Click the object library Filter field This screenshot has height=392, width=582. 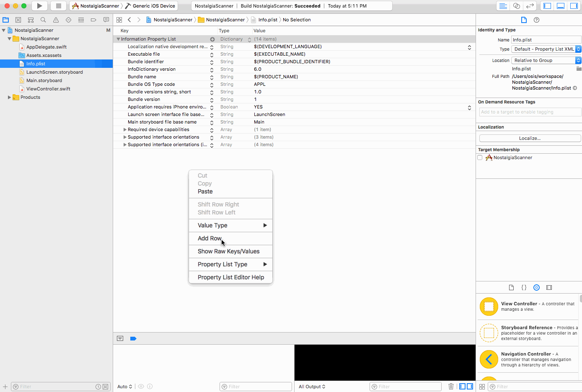coord(535,387)
